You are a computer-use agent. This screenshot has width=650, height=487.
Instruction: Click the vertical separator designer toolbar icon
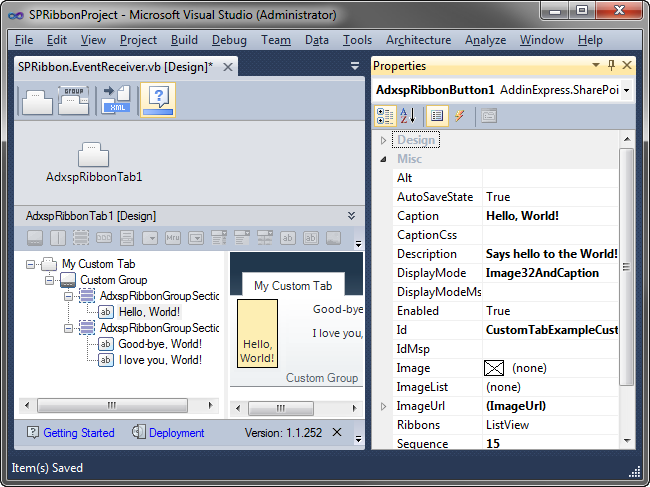tap(58, 238)
